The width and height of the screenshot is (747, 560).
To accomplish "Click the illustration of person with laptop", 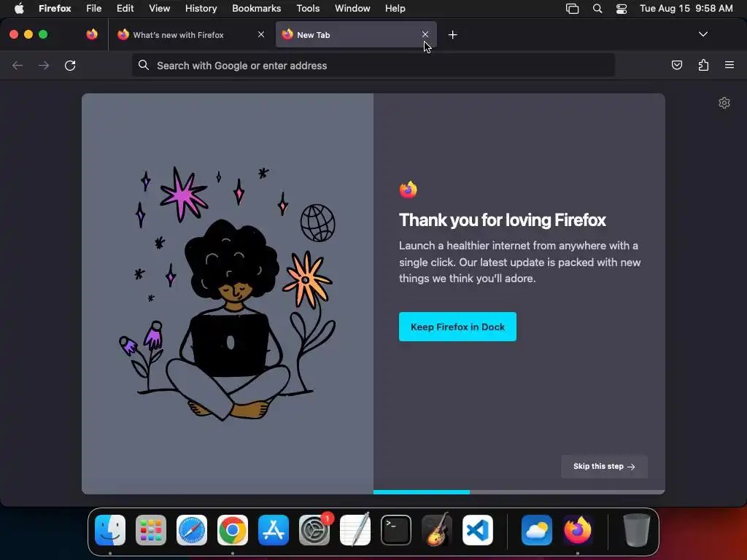I will pyautogui.click(x=228, y=293).
